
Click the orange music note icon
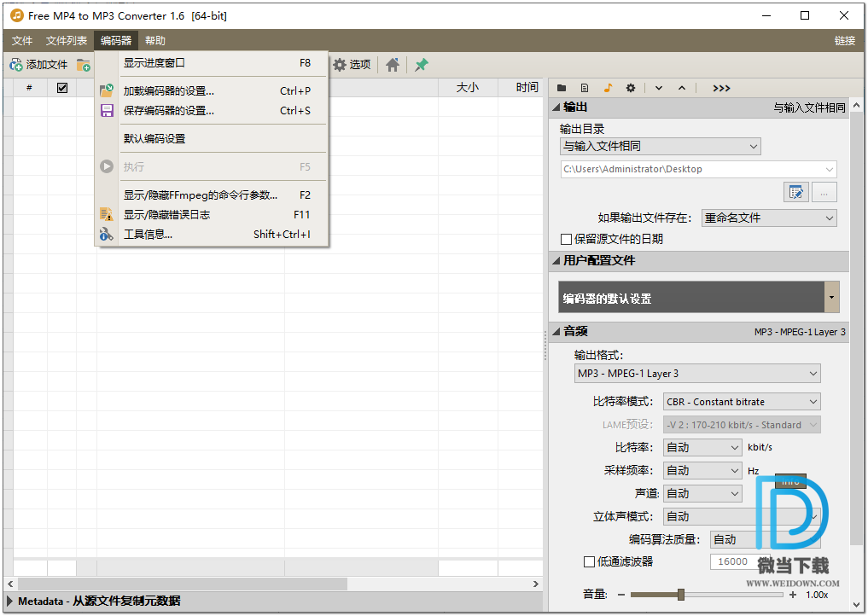tap(608, 88)
